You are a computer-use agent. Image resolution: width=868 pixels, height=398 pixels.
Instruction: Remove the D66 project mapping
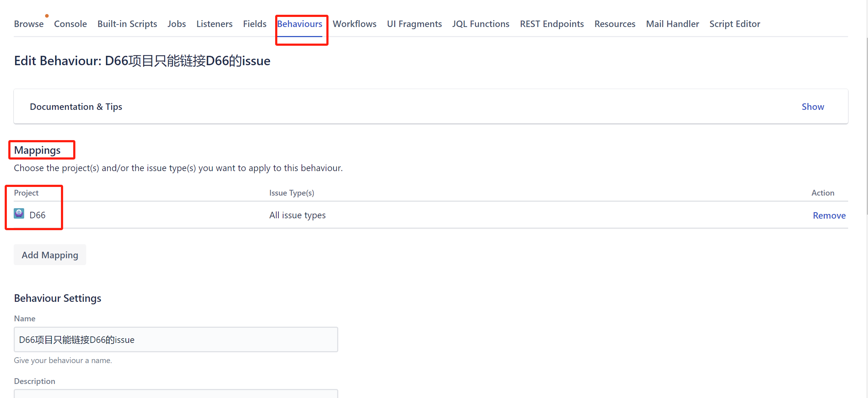pos(829,215)
